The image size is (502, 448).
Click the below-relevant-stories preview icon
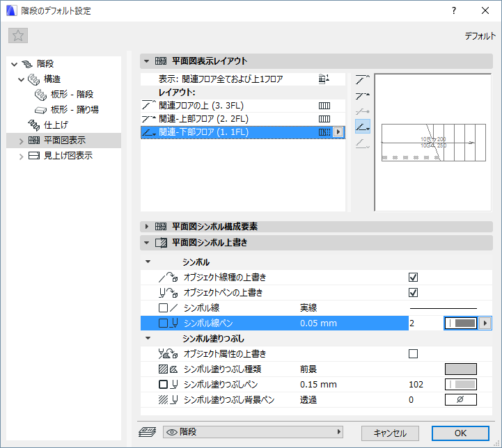click(x=363, y=143)
